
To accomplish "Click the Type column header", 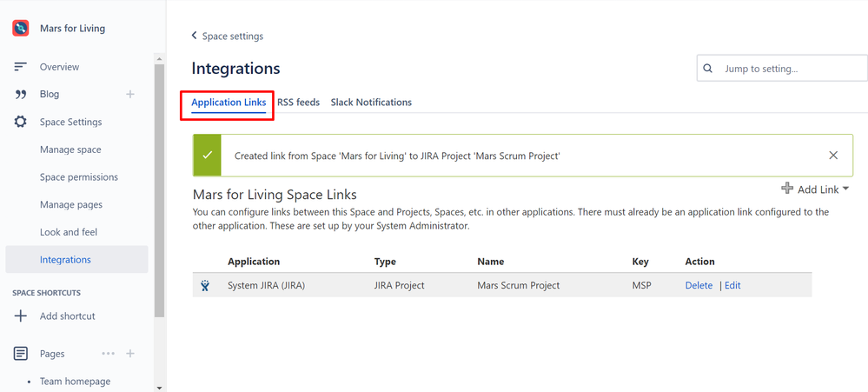I will point(385,262).
